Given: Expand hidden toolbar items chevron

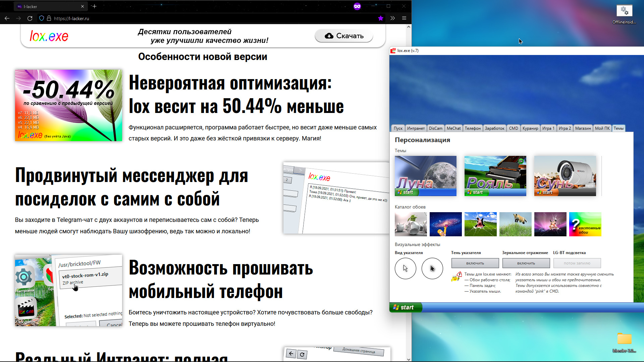Looking at the screenshot, I should pyautogui.click(x=392, y=18).
